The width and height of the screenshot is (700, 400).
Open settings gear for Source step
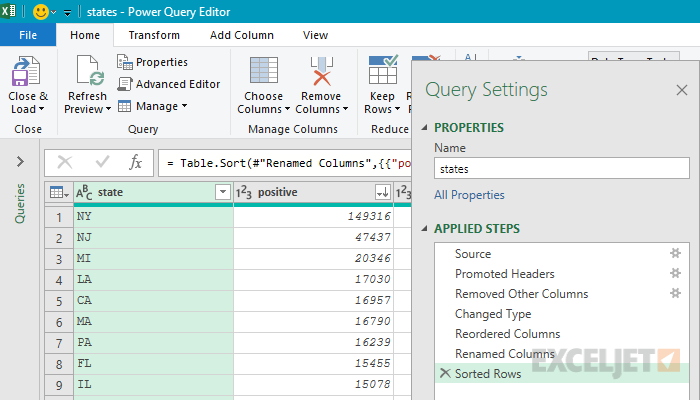click(x=675, y=253)
